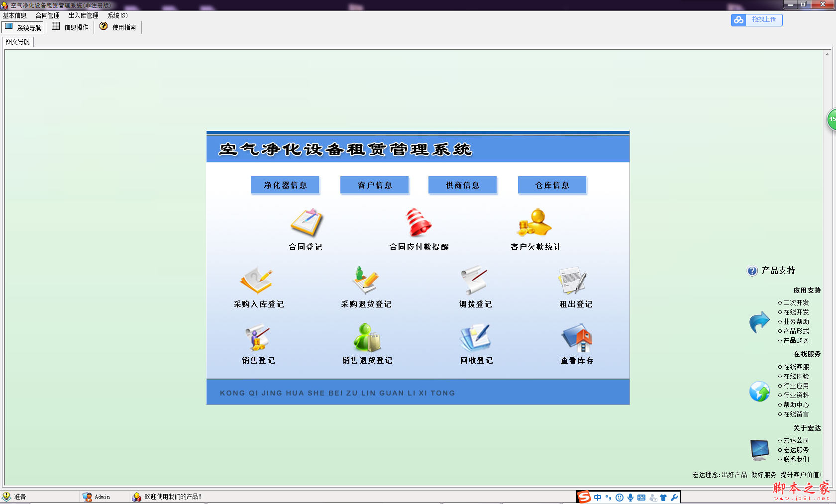
Task: Select 信息操作 in the toolbar
Action: 71,27
